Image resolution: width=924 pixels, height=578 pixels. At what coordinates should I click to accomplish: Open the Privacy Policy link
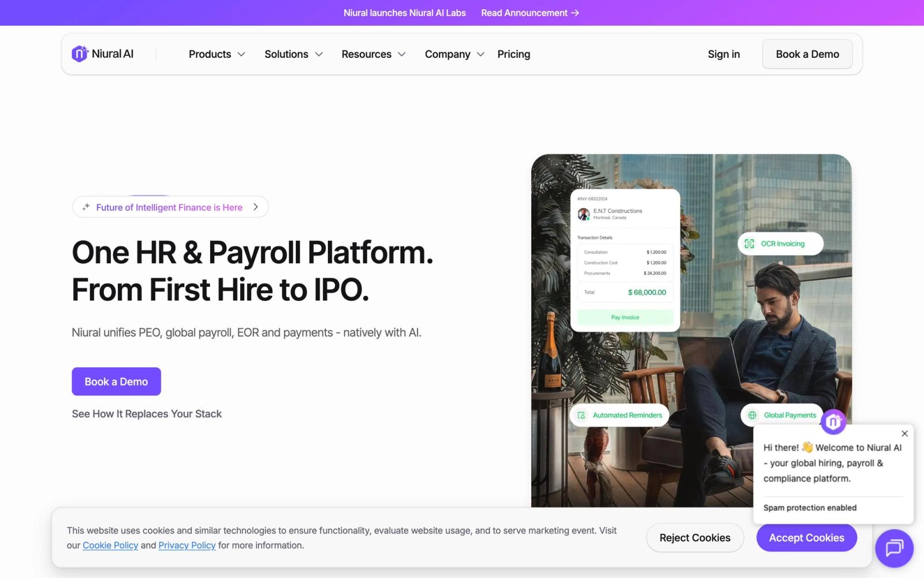pyautogui.click(x=187, y=546)
